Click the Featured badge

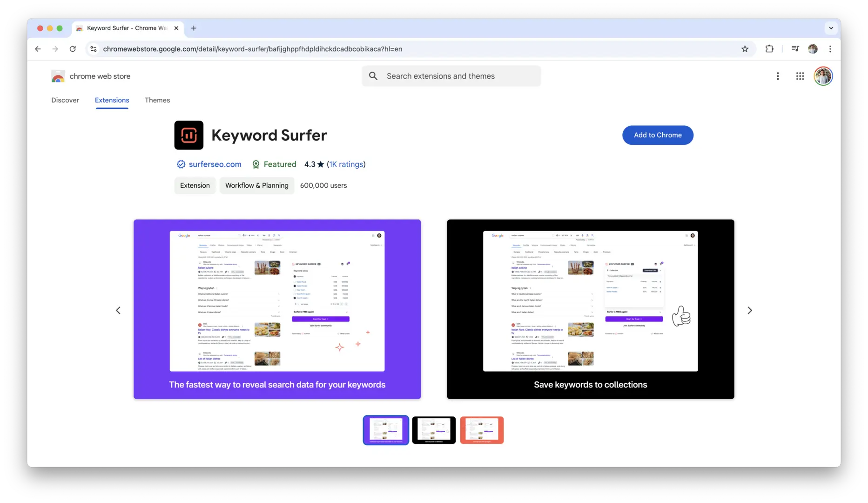click(274, 164)
